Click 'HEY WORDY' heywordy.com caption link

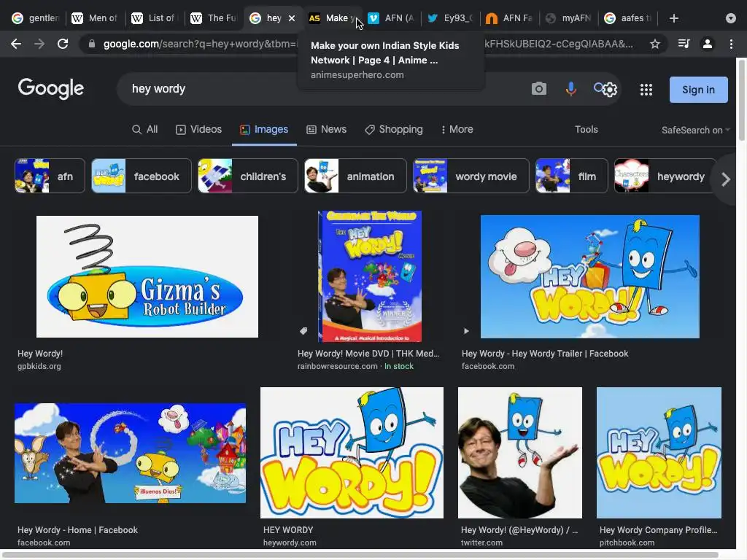(287, 529)
